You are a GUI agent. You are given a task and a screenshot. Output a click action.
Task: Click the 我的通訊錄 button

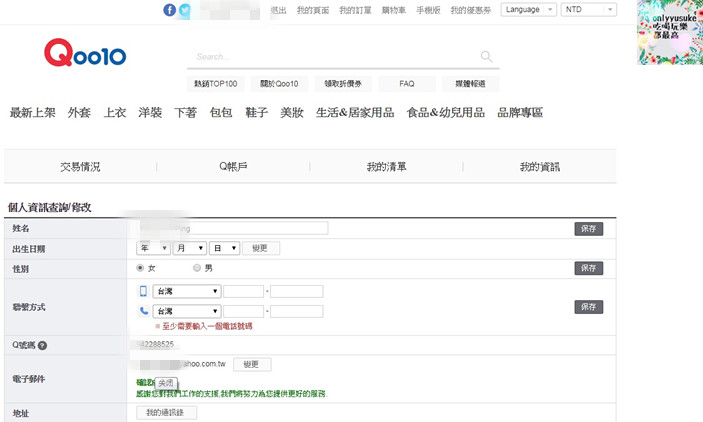(165, 413)
